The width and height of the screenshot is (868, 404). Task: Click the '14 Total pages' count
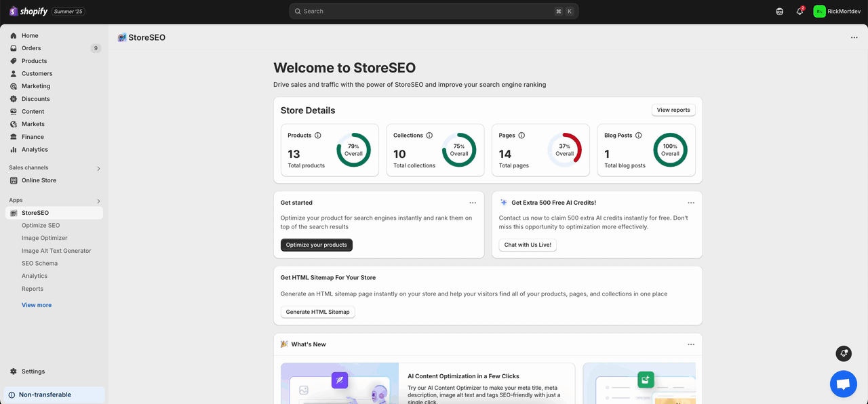pyautogui.click(x=514, y=159)
